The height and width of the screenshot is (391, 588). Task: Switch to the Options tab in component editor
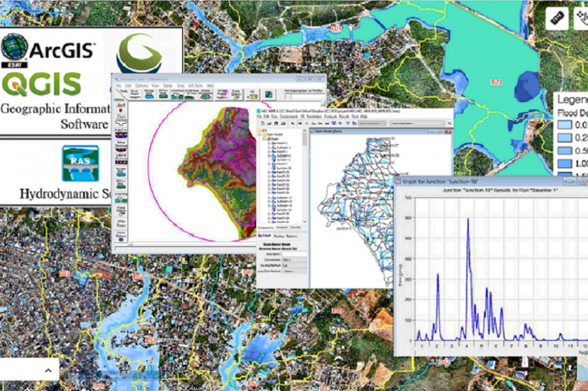[x=292, y=236]
